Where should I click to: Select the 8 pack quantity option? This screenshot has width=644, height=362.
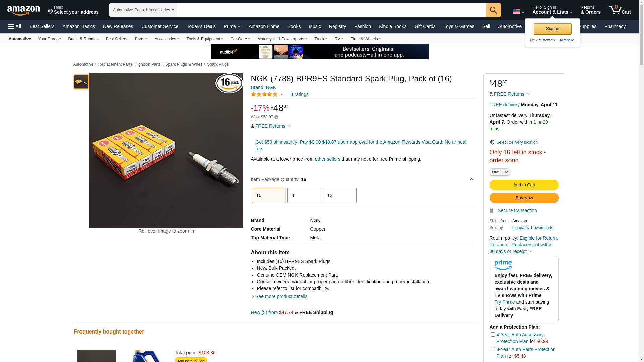click(x=304, y=195)
